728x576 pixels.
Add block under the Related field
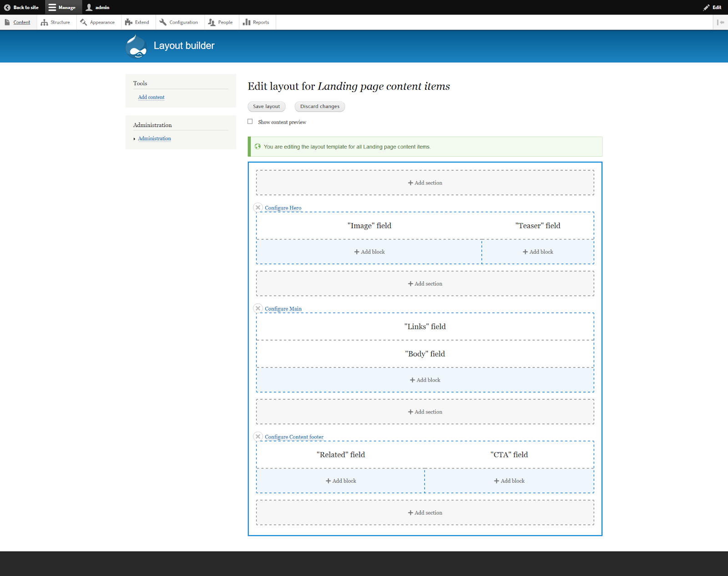pyautogui.click(x=341, y=481)
